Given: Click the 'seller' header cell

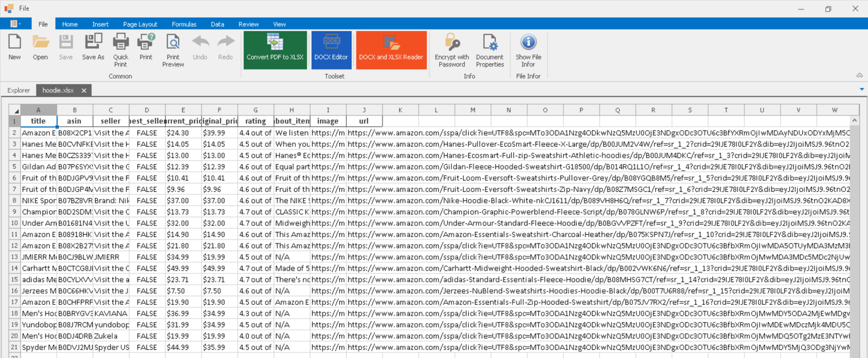Looking at the screenshot, I should pos(111,121).
